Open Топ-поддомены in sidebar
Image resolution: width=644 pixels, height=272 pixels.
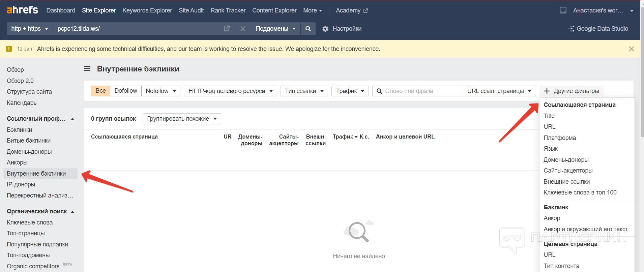coord(28,255)
